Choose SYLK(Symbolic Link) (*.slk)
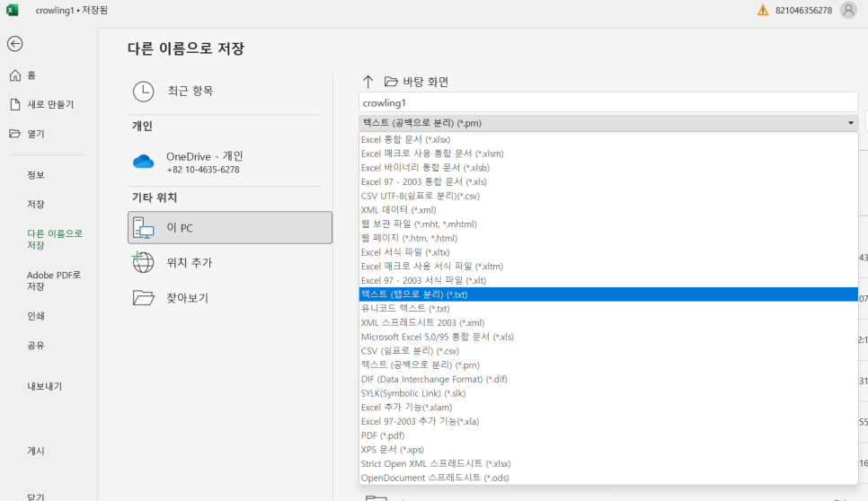 tap(608, 393)
